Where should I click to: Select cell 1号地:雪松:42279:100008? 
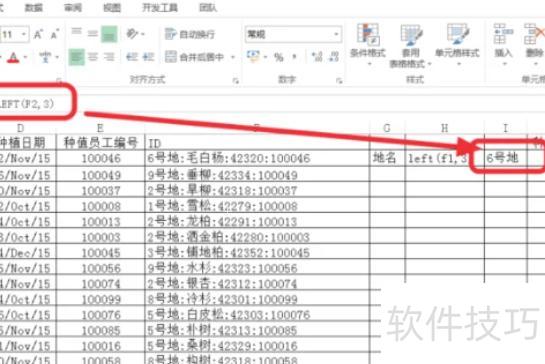click(x=257, y=206)
